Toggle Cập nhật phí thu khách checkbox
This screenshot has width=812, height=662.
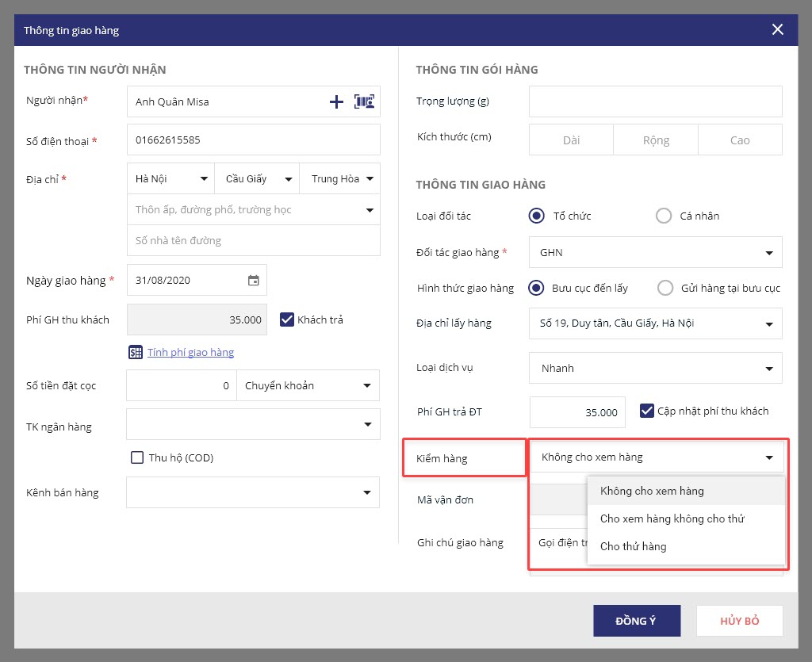tap(646, 411)
